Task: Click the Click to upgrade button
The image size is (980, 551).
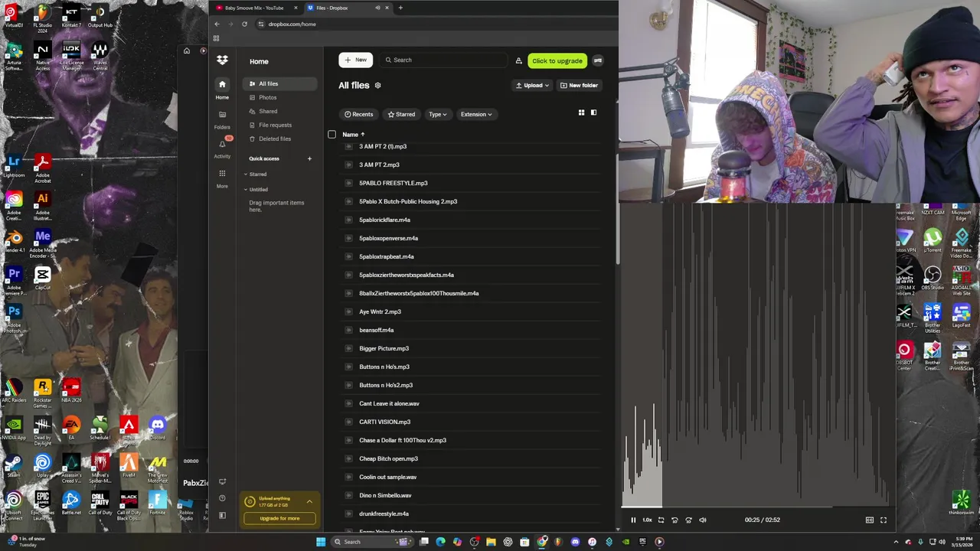Action: 557,60
